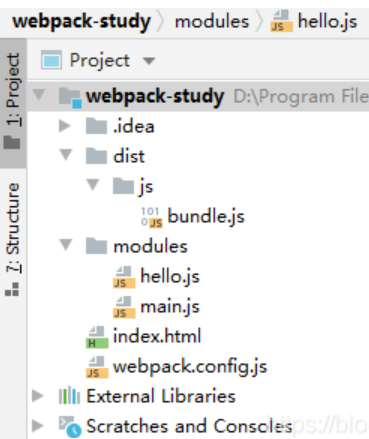
Task: Collapse the webpack-study root node
Action: (x=39, y=95)
